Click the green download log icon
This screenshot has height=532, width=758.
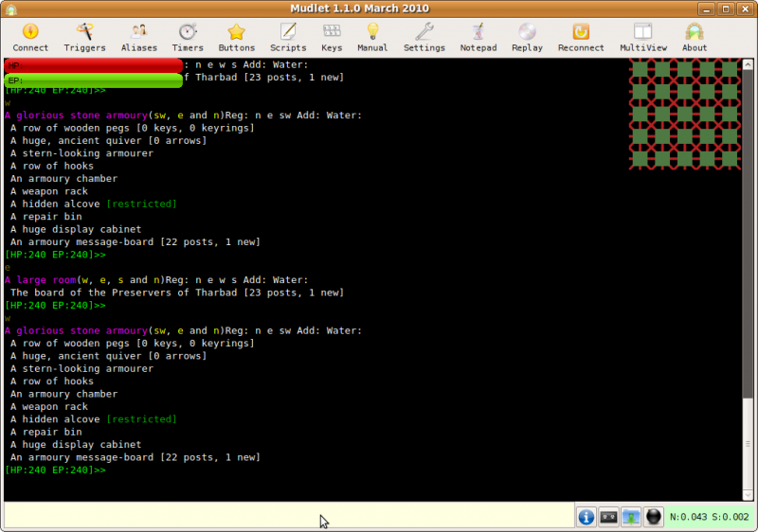click(631, 517)
